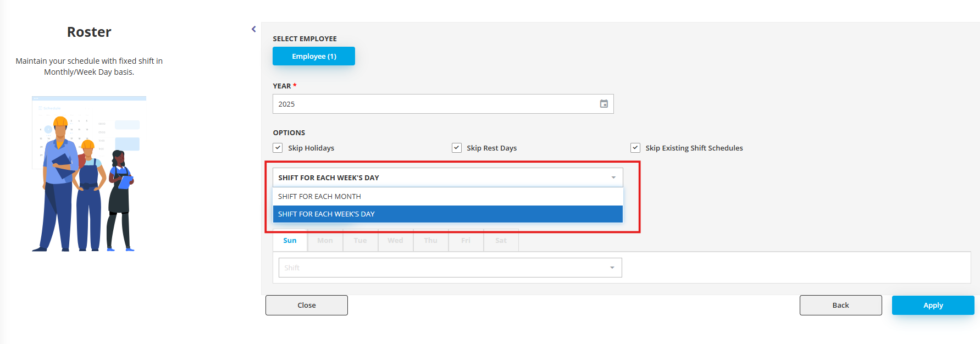Collapse the side panel with the chevron

pyautogui.click(x=253, y=29)
